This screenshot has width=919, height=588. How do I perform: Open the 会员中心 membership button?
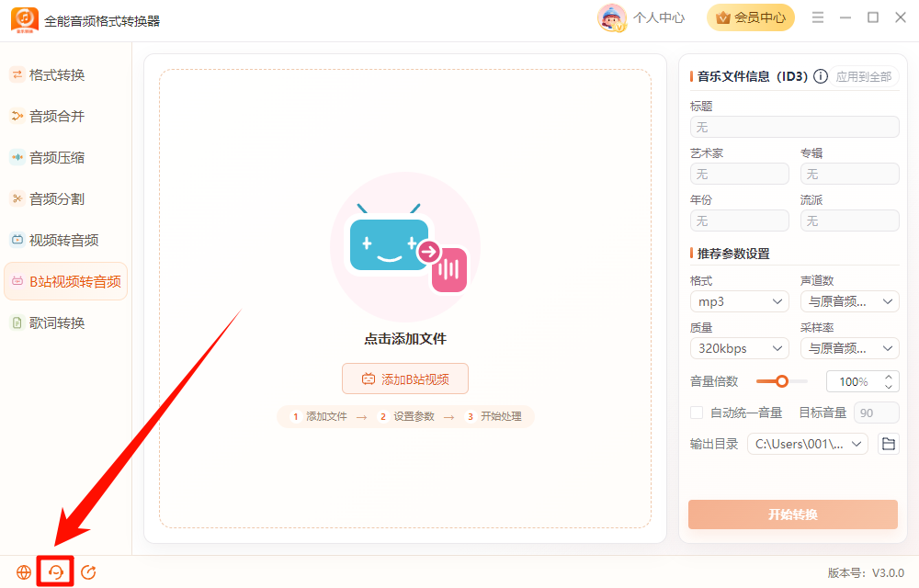point(750,17)
